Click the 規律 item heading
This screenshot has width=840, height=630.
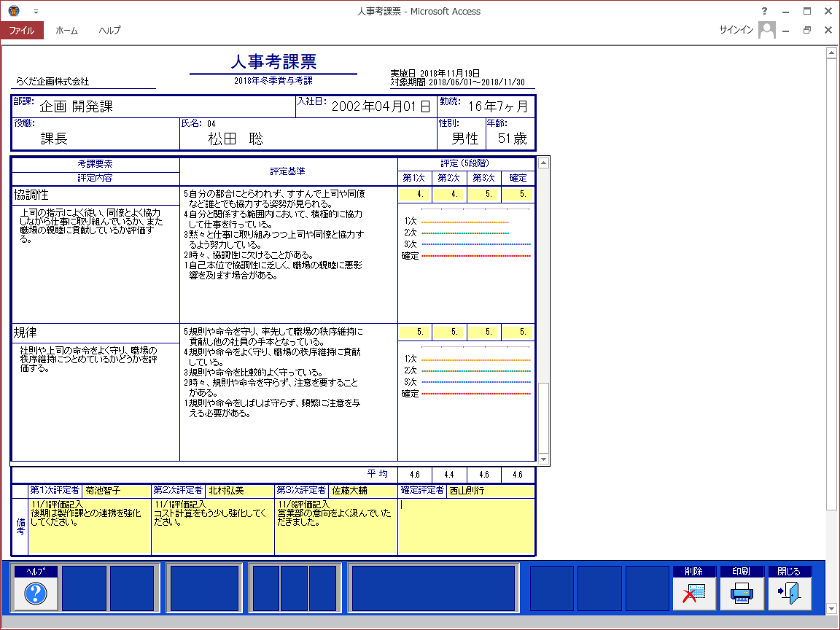point(26,332)
